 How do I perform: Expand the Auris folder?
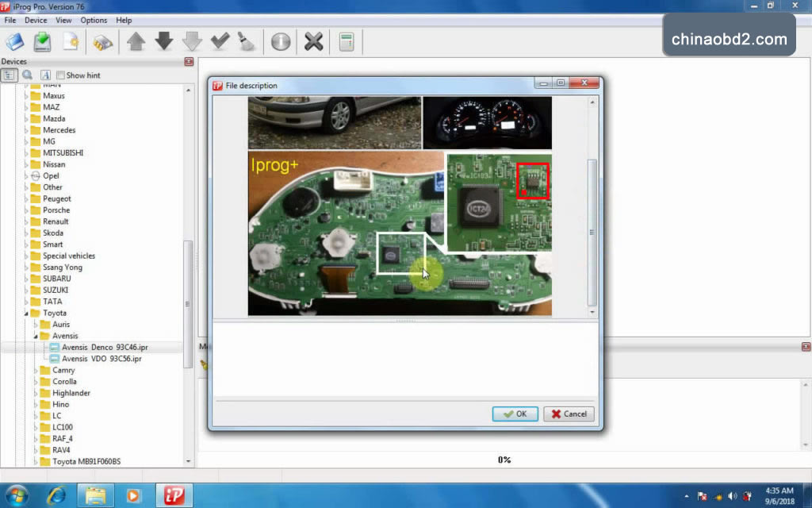coord(36,325)
